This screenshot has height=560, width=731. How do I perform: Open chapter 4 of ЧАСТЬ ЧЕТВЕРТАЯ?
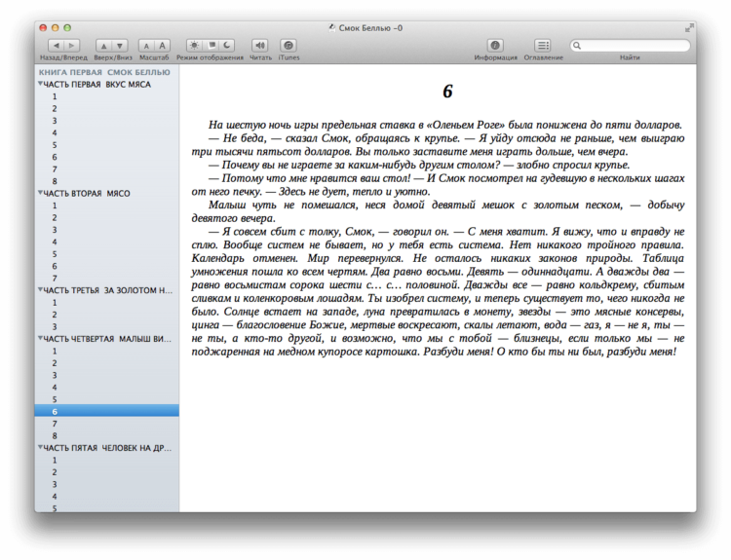(55, 388)
